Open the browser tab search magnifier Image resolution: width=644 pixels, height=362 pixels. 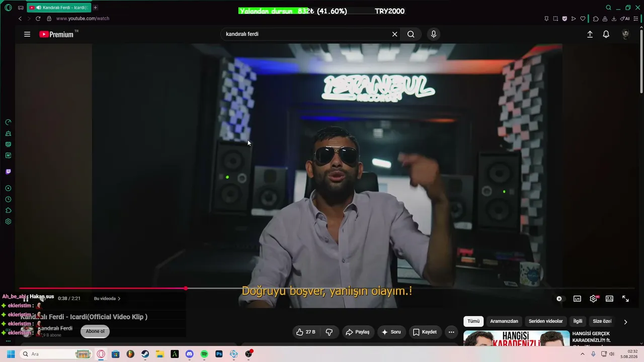[608, 8]
